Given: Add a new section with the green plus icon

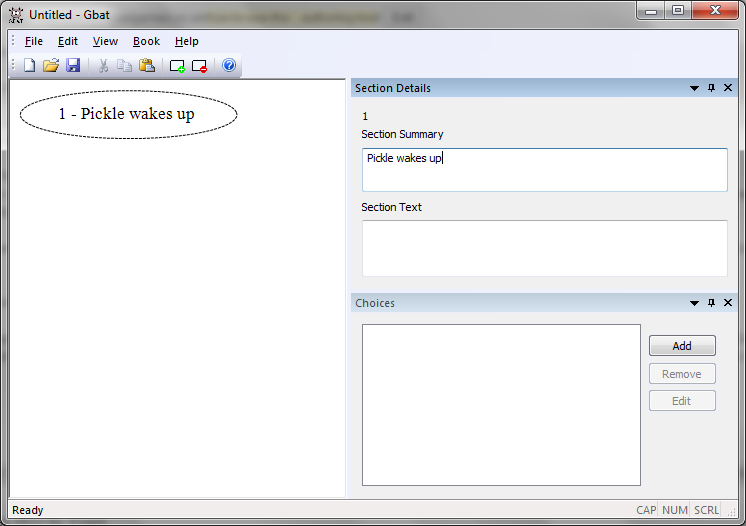Looking at the screenshot, I should pyautogui.click(x=177, y=66).
